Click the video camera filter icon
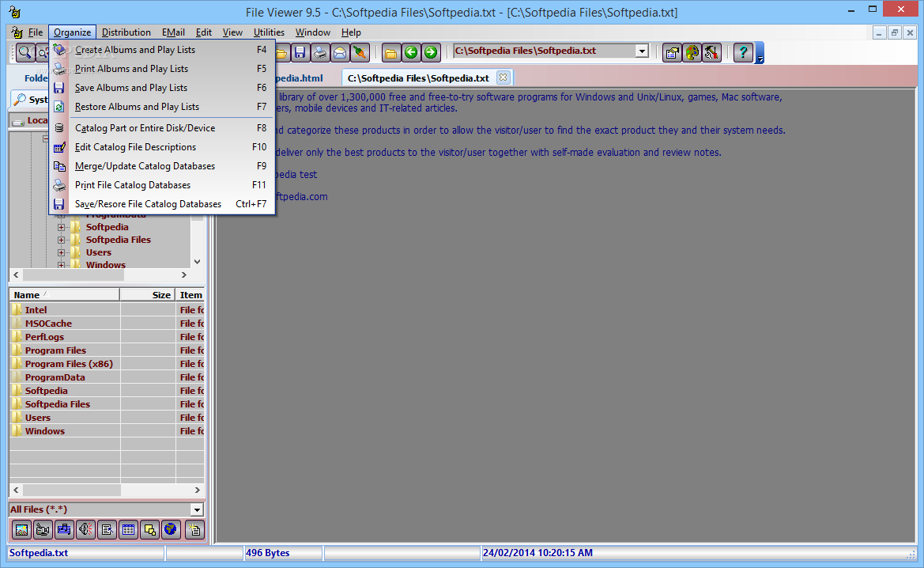 pos(43,530)
